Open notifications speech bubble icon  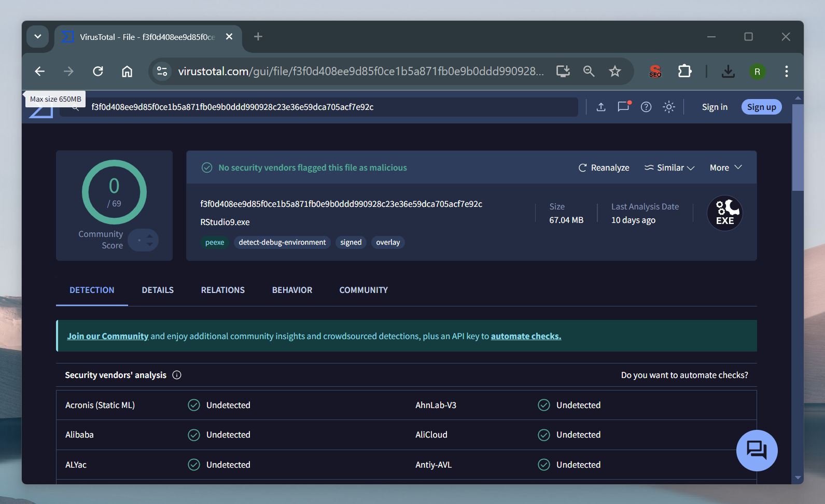623,106
